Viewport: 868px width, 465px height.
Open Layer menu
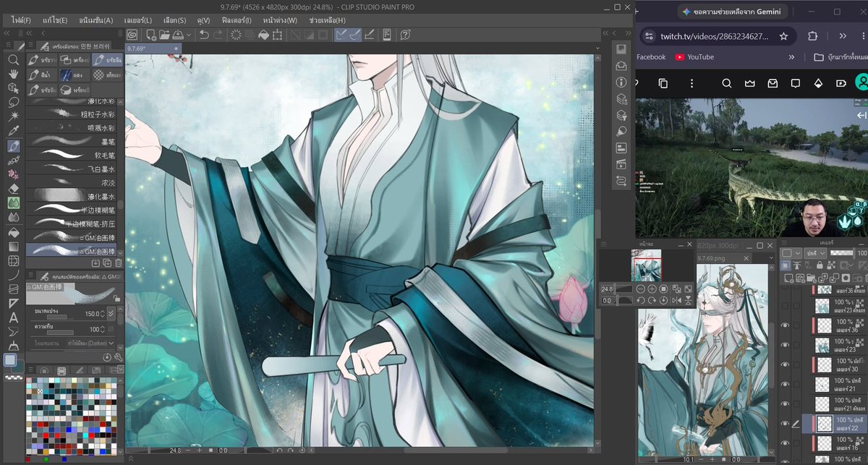tap(137, 20)
